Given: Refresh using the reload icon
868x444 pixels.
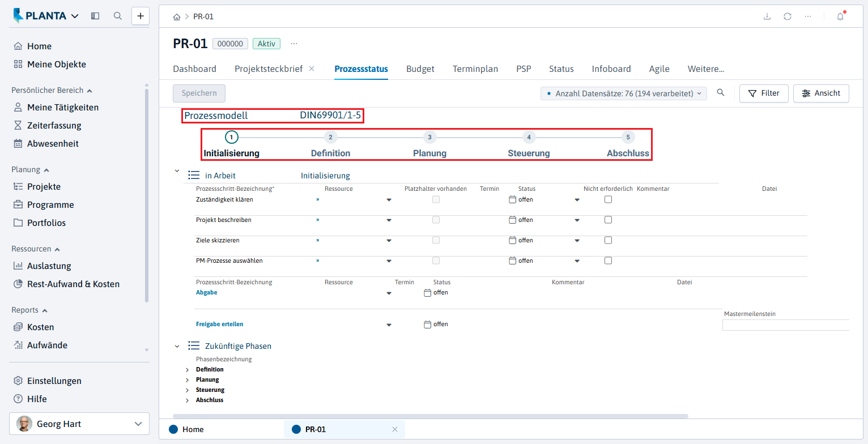Looking at the screenshot, I should pos(788,16).
